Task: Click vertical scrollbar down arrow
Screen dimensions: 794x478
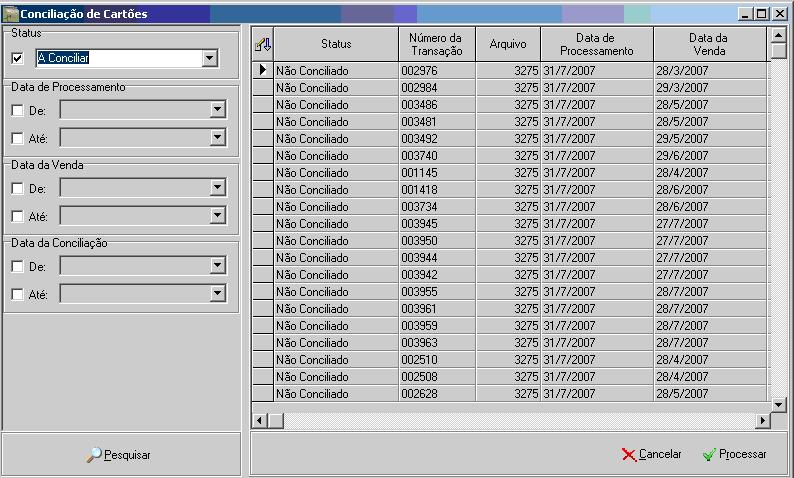Action: click(x=778, y=404)
